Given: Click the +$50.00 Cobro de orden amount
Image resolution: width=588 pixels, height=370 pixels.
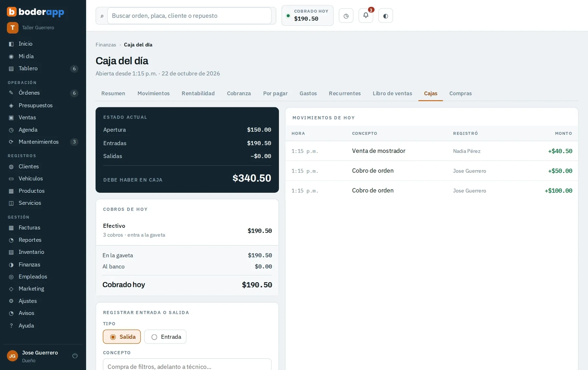Looking at the screenshot, I should click(560, 171).
